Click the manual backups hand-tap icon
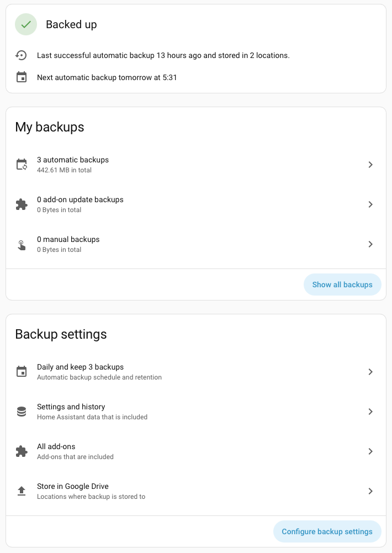 [22, 244]
